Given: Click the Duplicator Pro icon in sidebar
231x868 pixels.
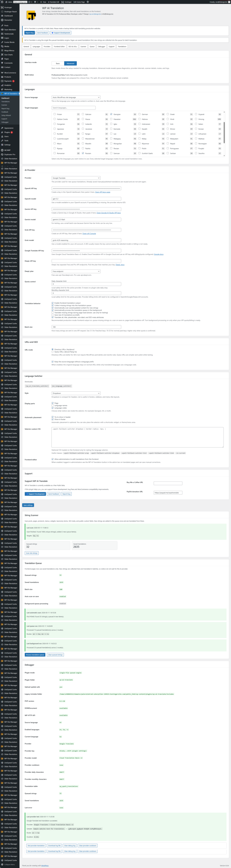Looking at the screenshot, I should click(x=2, y=154).
